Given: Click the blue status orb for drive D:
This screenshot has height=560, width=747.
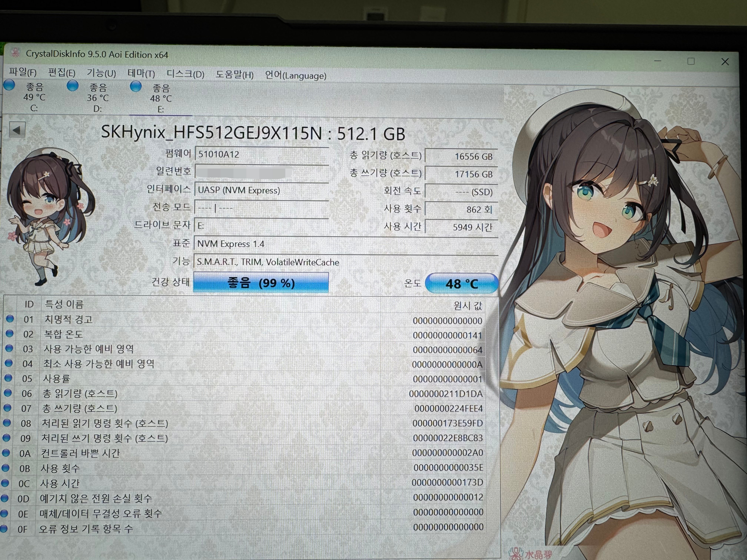Looking at the screenshot, I should [73, 85].
